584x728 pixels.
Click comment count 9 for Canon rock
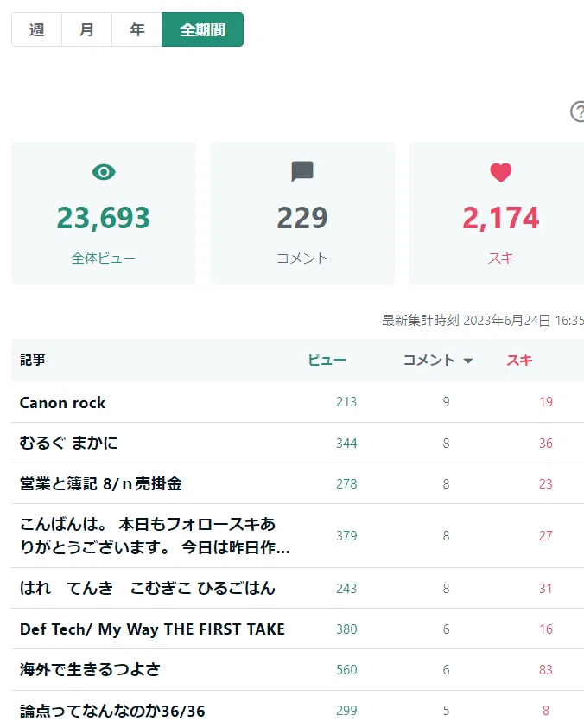pyautogui.click(x=447, y=402)
